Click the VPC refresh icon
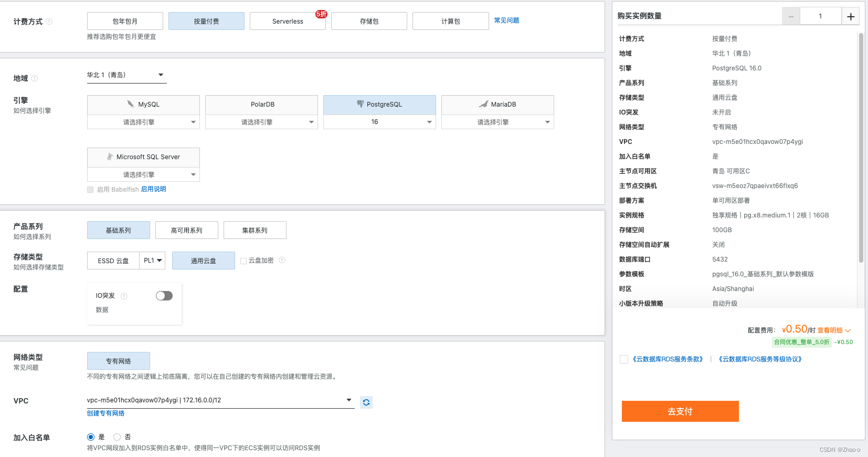 pyautogui.click(x=366, y=402)
